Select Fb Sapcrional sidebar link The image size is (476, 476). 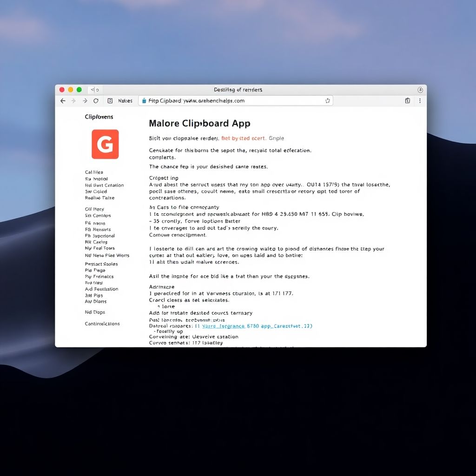pos(100,236)
